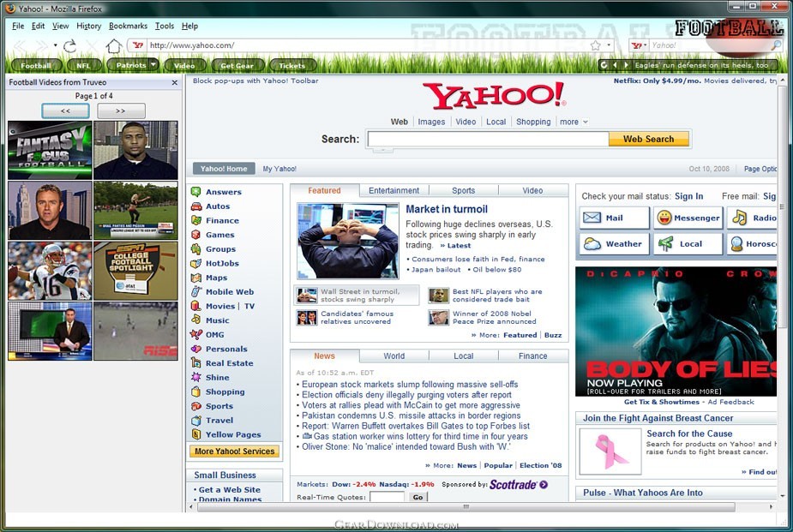Screen dimensions: 793x532
Task: Open the History menu
Action: click(x=89, y=26)
